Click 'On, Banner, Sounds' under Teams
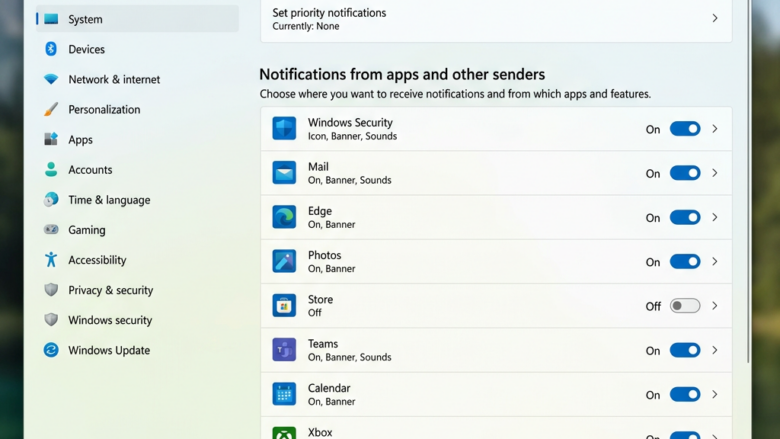The image size is (780, 439). pos(349,357)
